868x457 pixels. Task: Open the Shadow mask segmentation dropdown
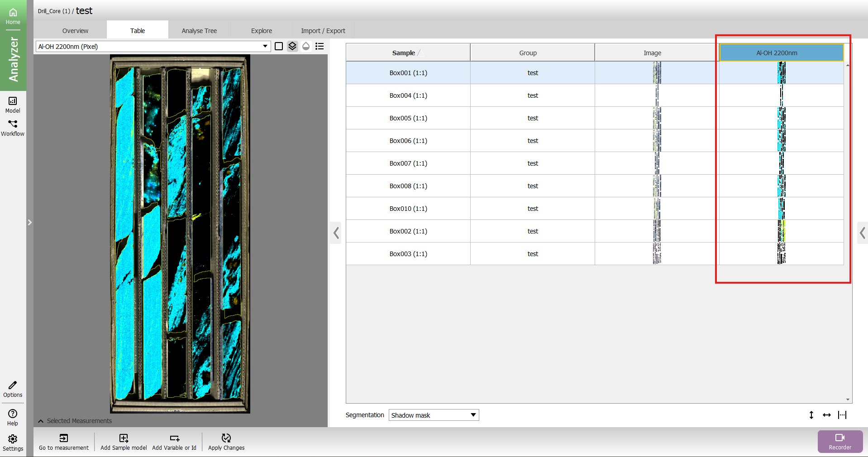click(x=434, y=415)
